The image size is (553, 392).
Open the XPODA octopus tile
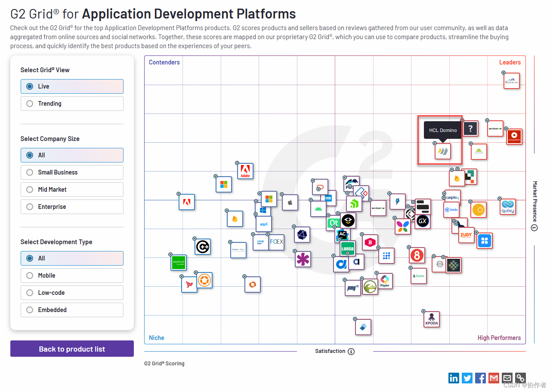coord(432,319)
